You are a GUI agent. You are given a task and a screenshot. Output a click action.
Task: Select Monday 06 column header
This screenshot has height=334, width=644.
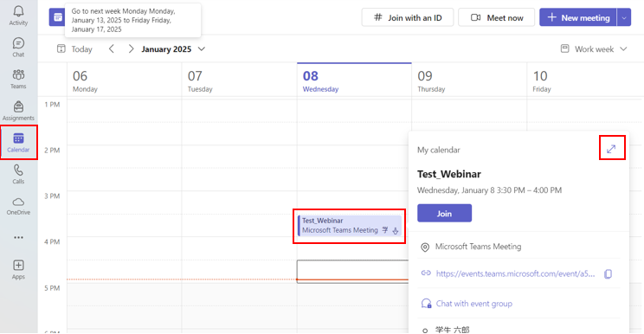tap(124, 80)
